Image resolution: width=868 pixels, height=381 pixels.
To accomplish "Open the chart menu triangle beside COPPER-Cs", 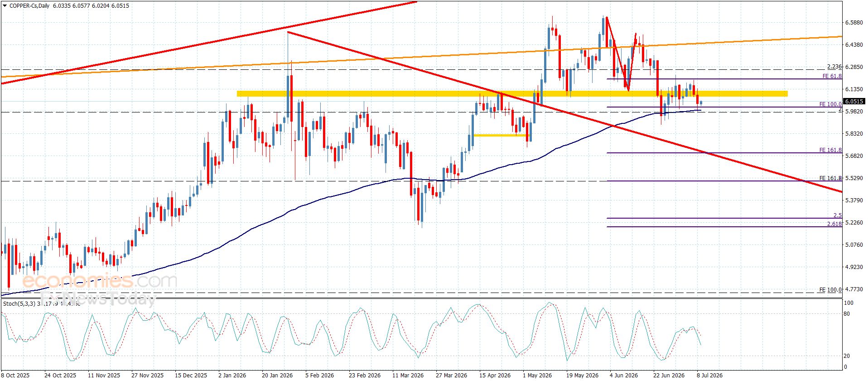I will point(4,6).
